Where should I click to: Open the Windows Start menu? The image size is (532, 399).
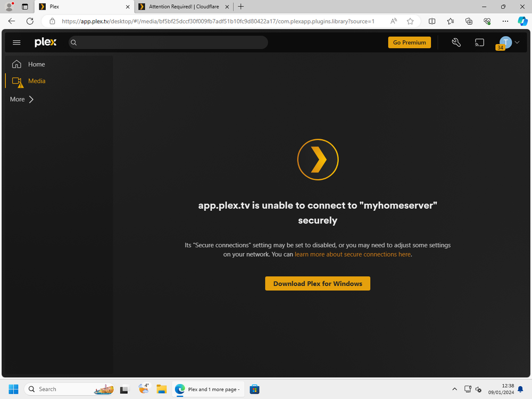(14, 389)
